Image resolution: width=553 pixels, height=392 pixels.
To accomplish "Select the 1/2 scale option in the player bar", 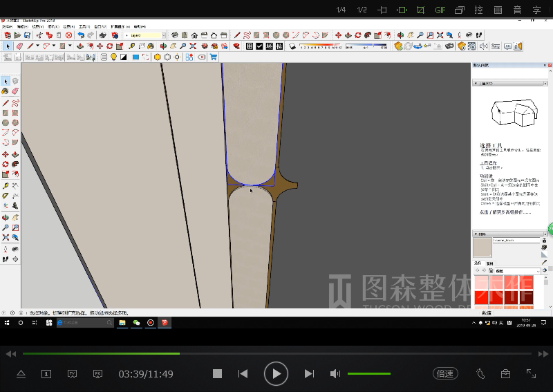I will coord(362,10).
